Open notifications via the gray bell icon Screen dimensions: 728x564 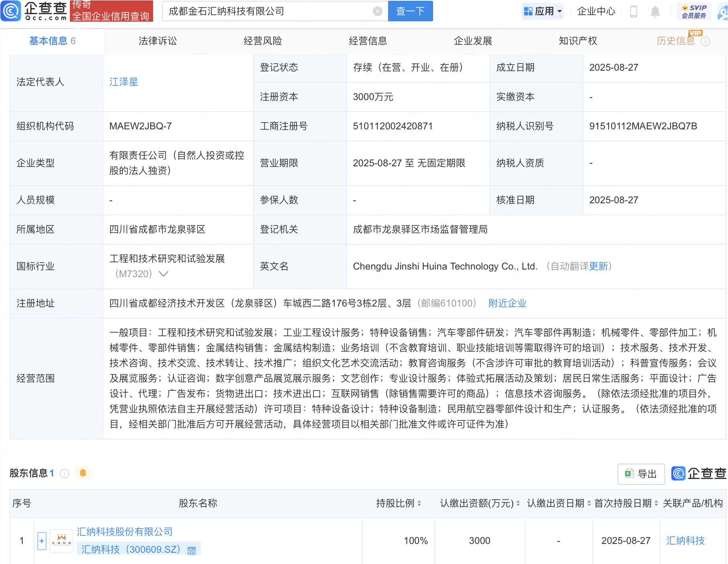(x=655, y=11)
